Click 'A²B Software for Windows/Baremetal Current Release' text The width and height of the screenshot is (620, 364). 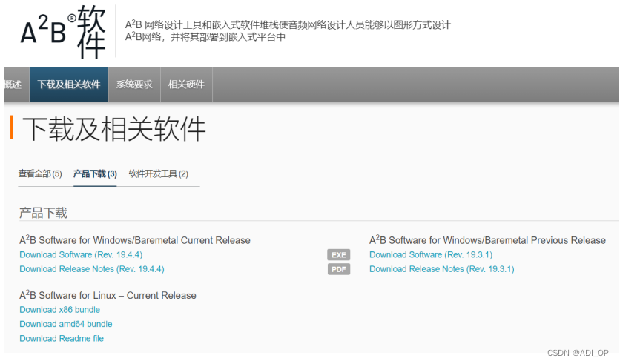[135, 240]
